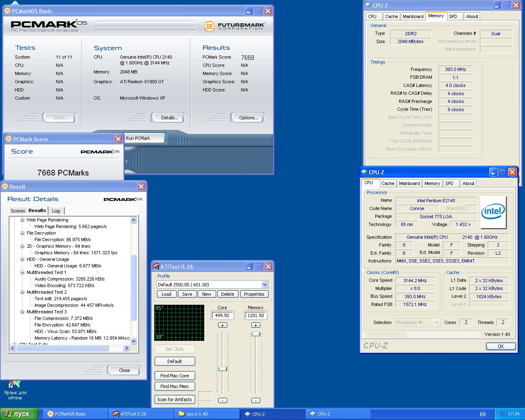Click Delete in ATITool profile section
The height and width of the screenshot is (420, 525).
pos(227,294)
